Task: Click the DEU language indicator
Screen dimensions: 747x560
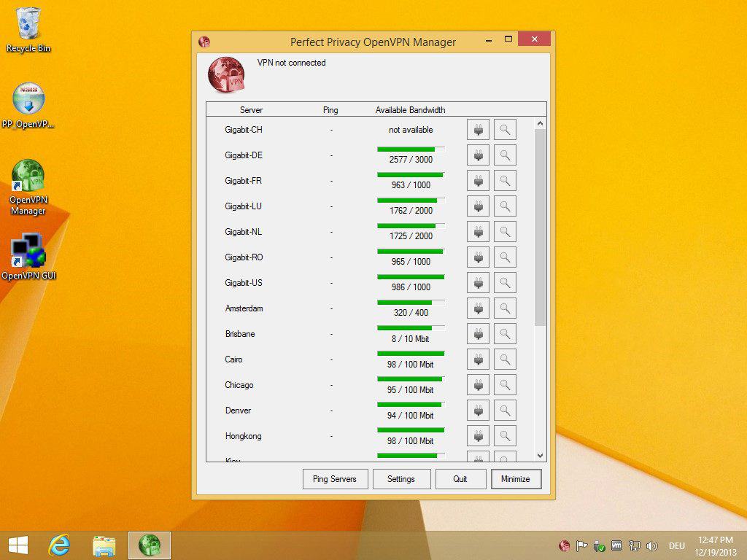Action: coord(676,545)
